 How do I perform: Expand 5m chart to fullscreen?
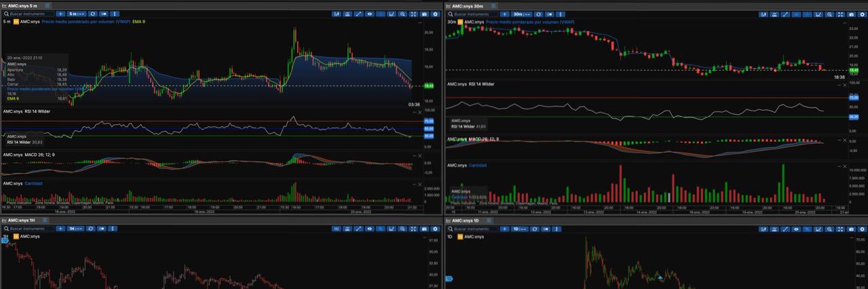point(413,14)
